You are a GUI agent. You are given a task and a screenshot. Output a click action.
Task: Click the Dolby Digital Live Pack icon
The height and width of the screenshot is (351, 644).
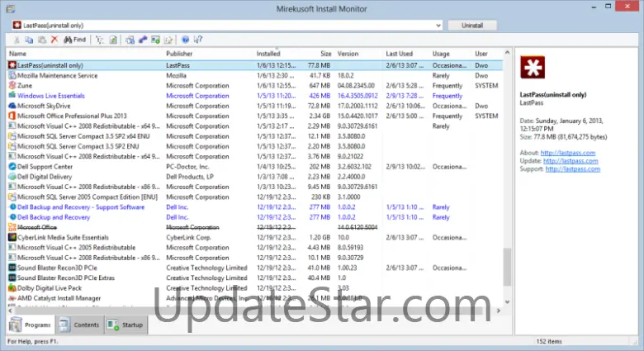tap(12, 287)
